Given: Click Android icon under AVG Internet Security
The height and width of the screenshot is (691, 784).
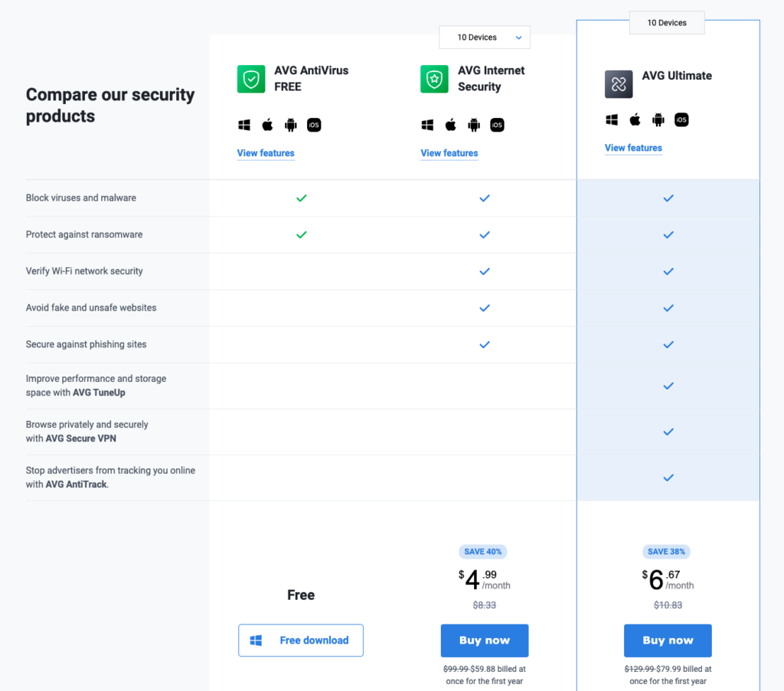Looking at the screenshot, I should pyautogui.click(x=474, y=125).
